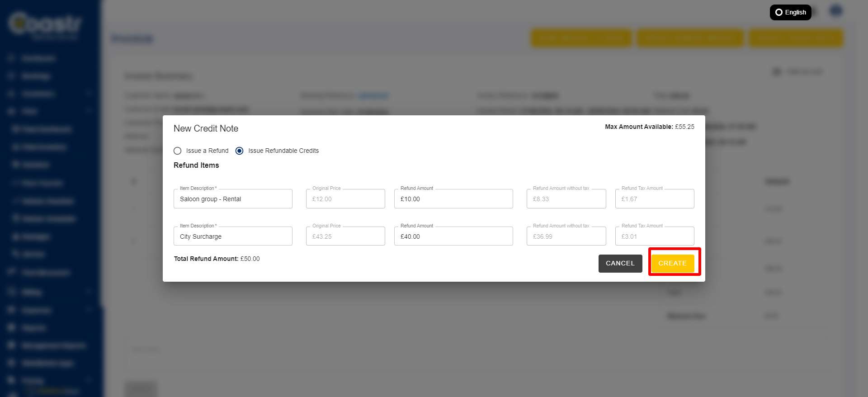The height and width of the screenshot is (397, 868).
Task: Edit the Saloon group - Rental description field
Action: pos(233,199)
